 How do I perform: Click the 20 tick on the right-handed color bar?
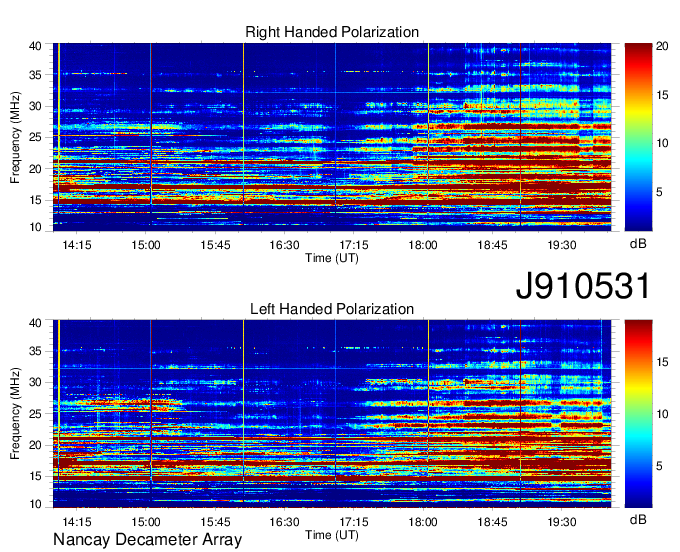click(662, 46)
